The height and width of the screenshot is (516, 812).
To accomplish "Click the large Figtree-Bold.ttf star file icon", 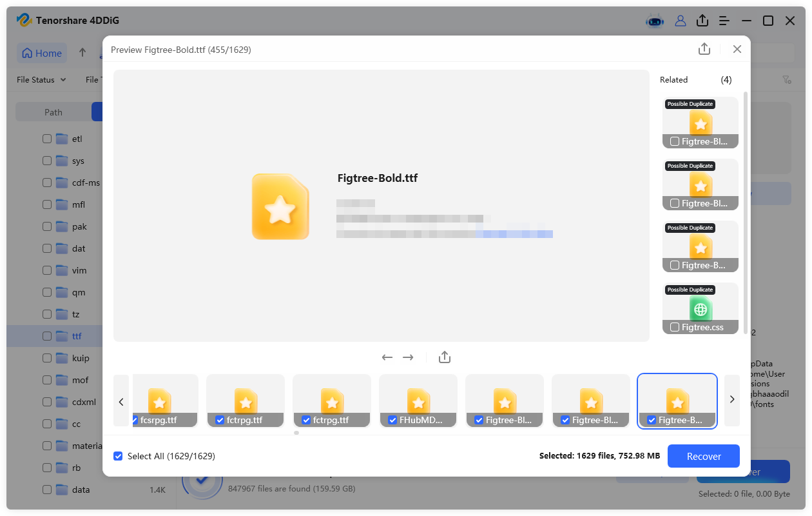I will 280,206.
